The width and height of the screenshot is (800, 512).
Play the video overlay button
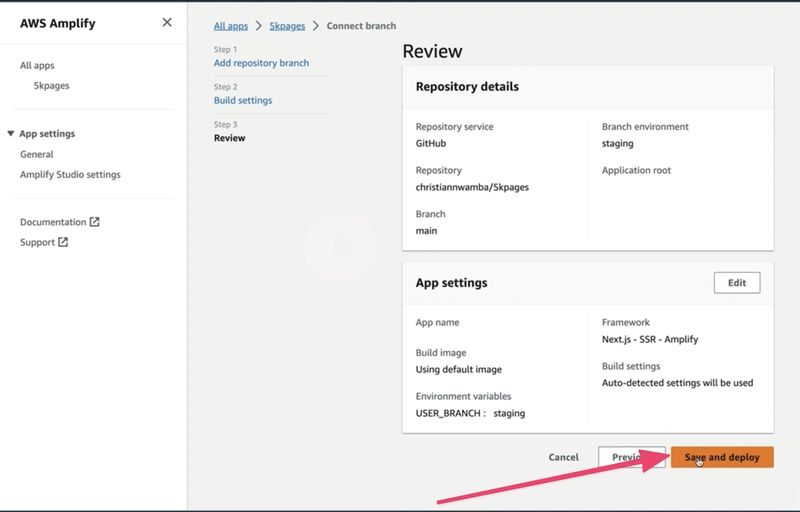pos(341,247)
